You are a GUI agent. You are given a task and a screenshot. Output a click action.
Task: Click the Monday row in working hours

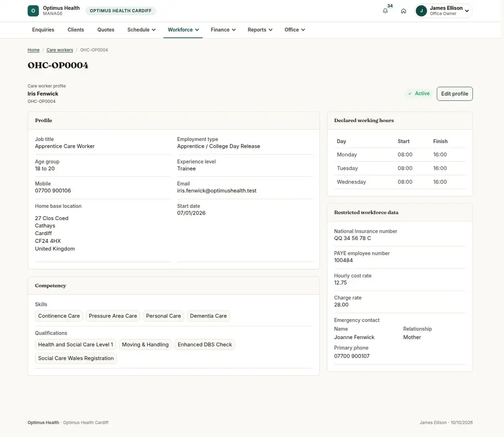click(x=400, y=154)
